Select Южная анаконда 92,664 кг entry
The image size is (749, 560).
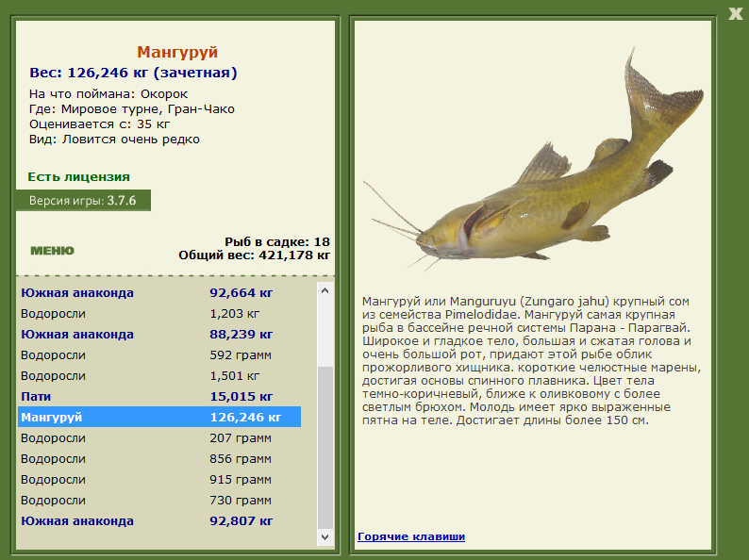pos(159,292)
